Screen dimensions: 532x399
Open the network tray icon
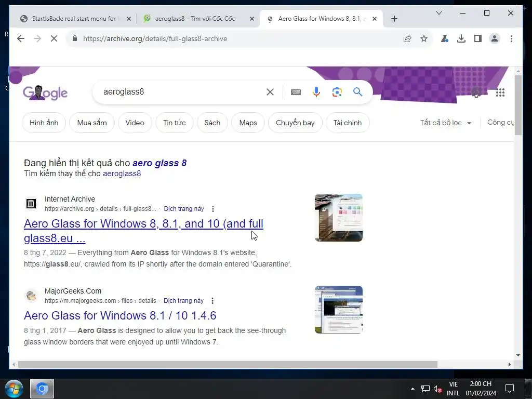click(425, 389)
